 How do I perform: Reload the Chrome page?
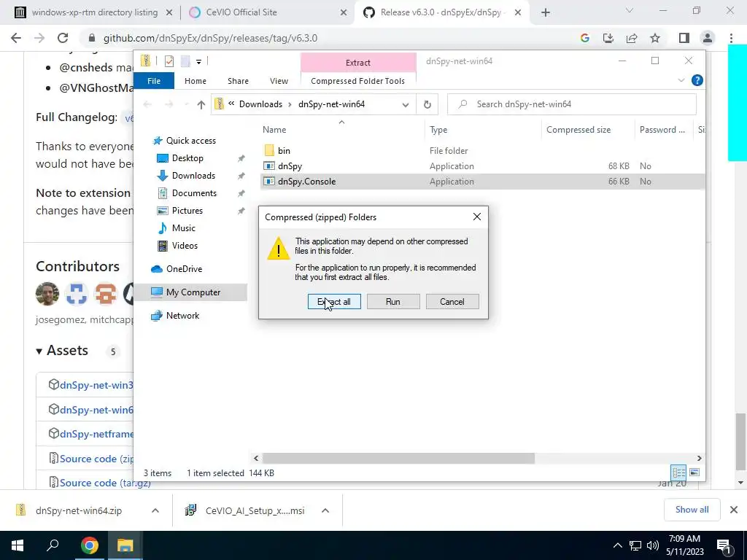coord(63,38)
